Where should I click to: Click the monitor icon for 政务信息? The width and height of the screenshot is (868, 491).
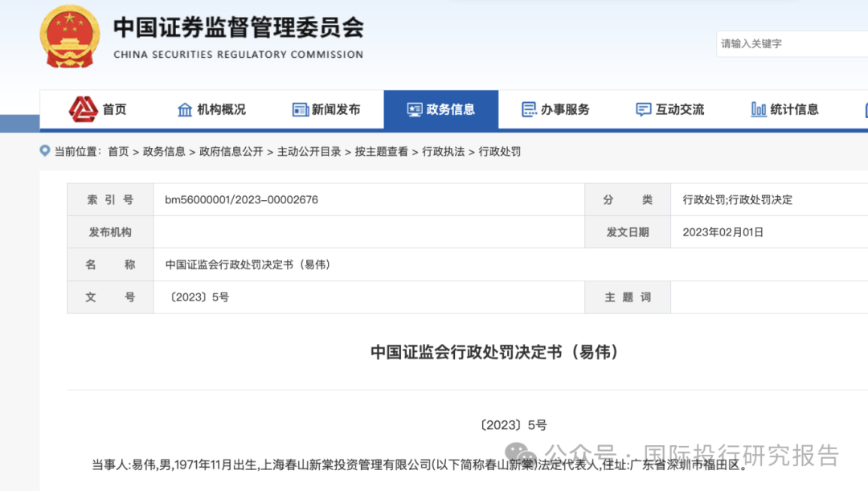(415, 109)
